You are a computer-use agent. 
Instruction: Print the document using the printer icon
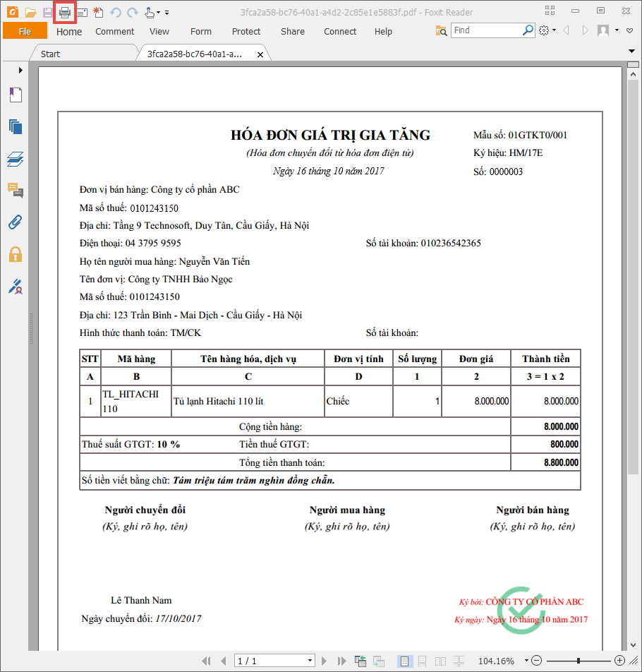(x=65, y=13)
